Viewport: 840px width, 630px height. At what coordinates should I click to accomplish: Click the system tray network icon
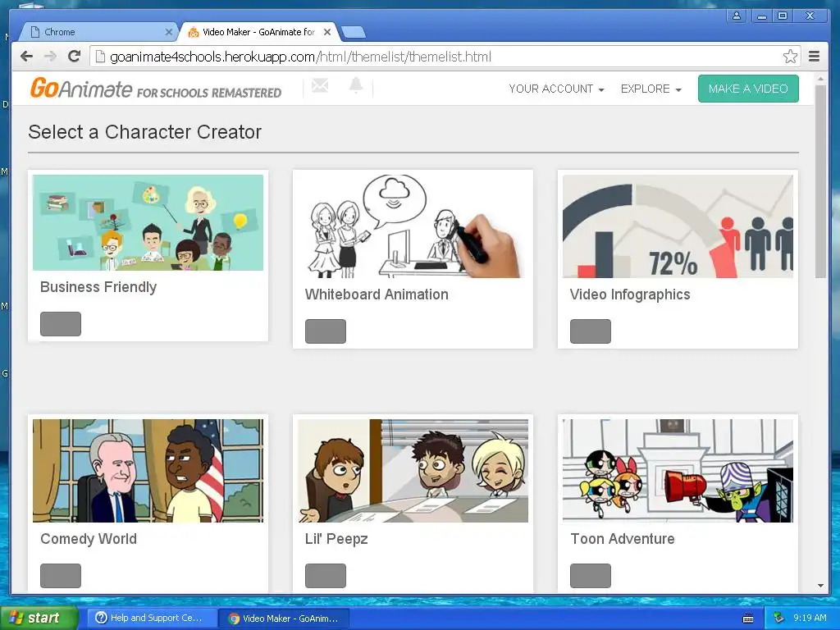779,618
